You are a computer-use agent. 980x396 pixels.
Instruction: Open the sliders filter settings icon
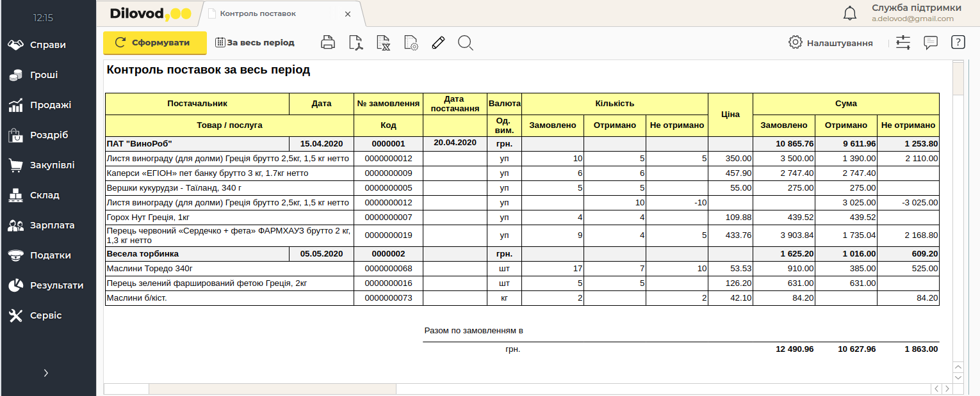point(903,43)
